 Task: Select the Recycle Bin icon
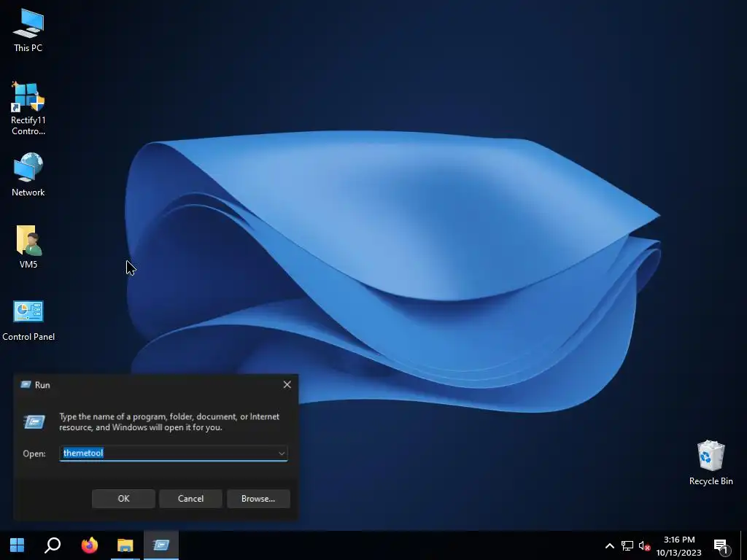tap(711, 462)
